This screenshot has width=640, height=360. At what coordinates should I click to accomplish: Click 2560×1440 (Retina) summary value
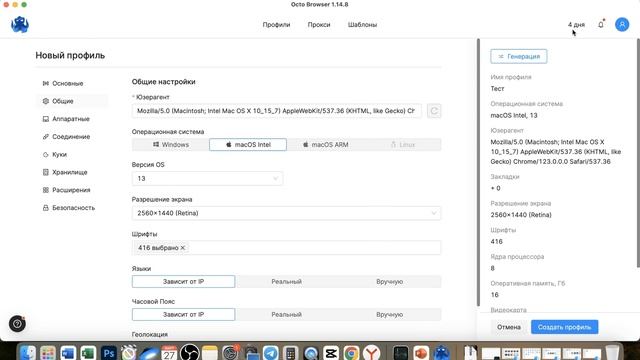tap(521, 215)
